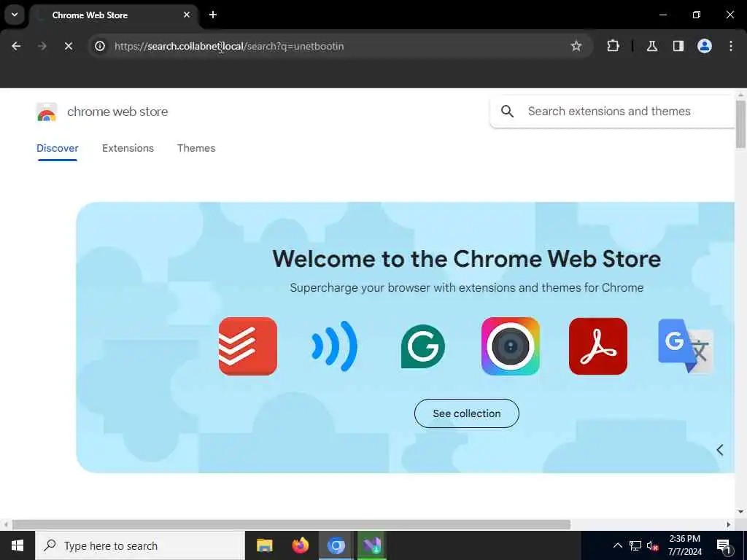747x560 pixels.
Task: Click the Welcome to the Chrome Web Store heading
Action: click(x=466, y=259)
